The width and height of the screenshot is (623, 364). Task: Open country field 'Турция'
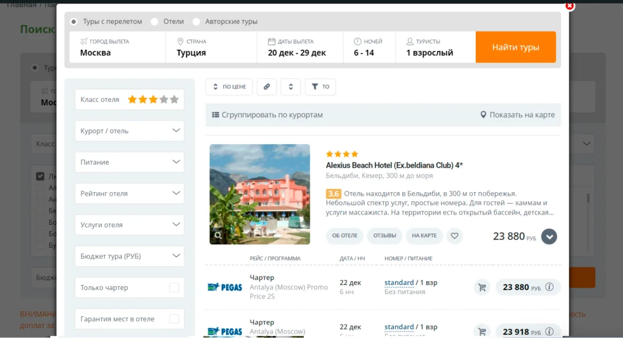coord(211,47)
